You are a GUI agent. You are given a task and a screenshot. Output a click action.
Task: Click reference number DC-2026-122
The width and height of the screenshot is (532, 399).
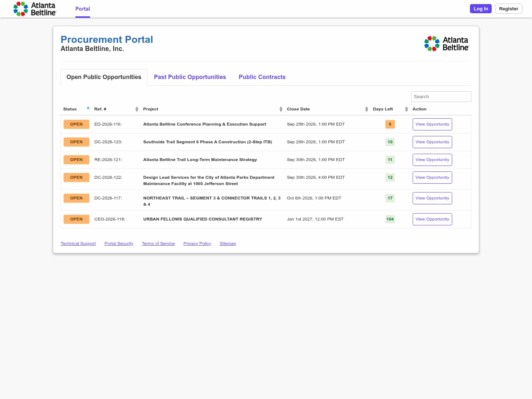108,178
